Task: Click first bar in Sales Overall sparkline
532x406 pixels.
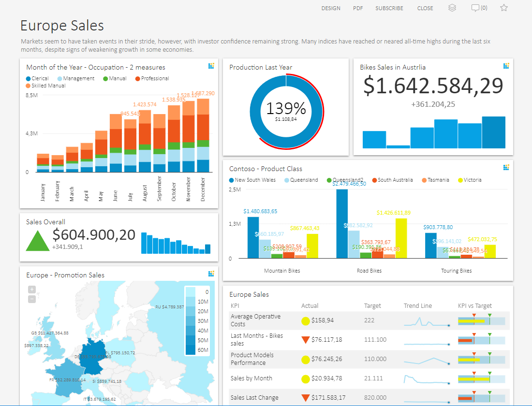Action: tap(144, 243)
